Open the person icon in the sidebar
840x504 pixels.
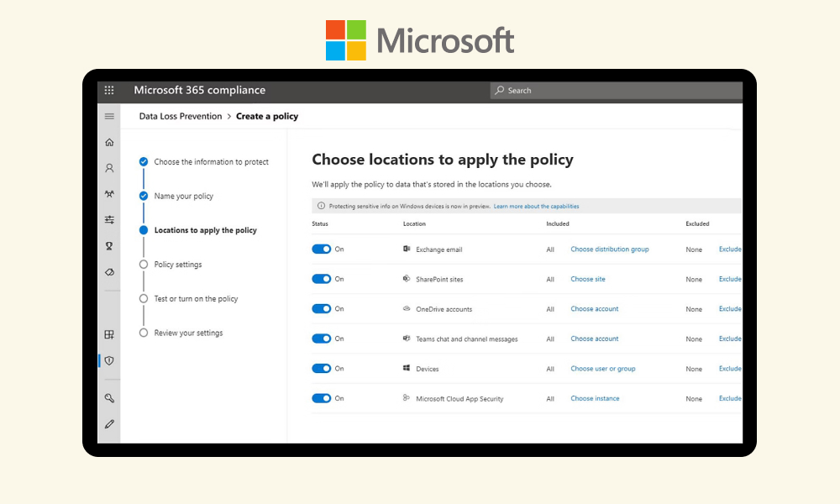click(109, 168)
